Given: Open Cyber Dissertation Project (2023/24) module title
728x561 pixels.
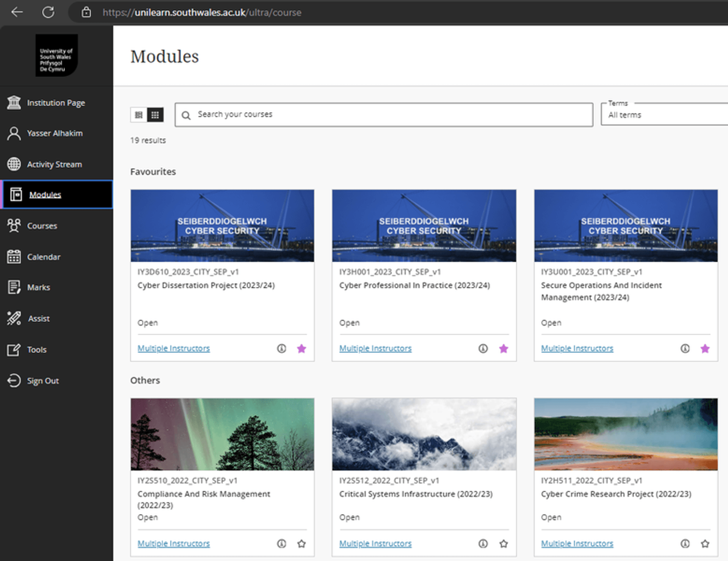Looking at the screenshot, I should tap(206, 285).
